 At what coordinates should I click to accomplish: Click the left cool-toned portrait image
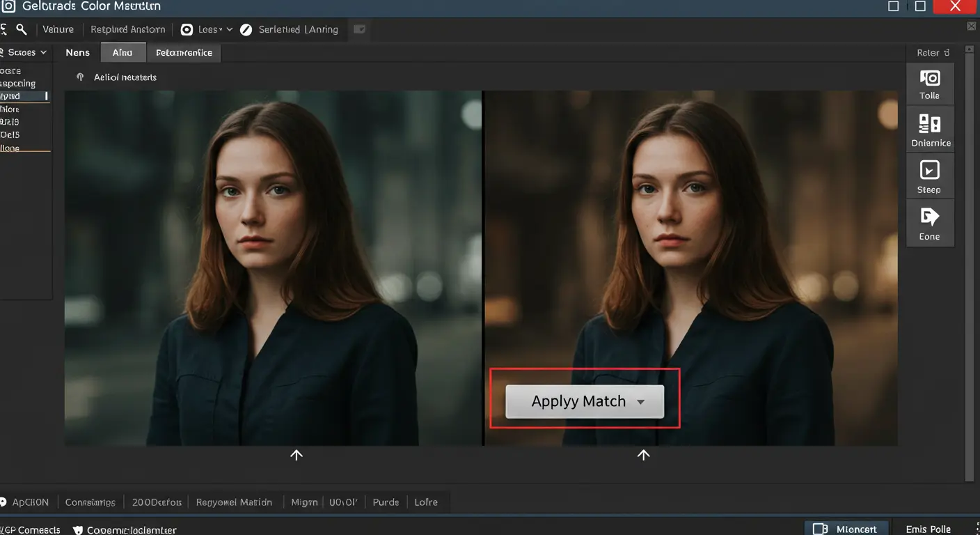pos(273,268)
